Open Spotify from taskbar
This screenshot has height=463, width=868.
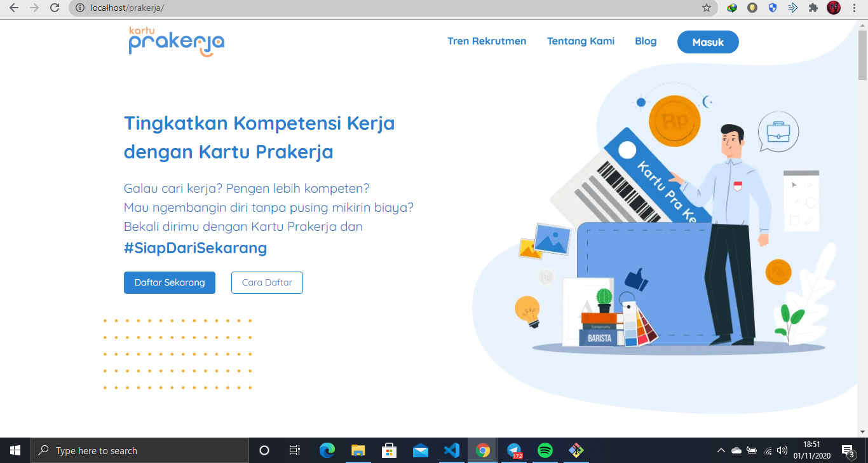[x=545, y=450]
